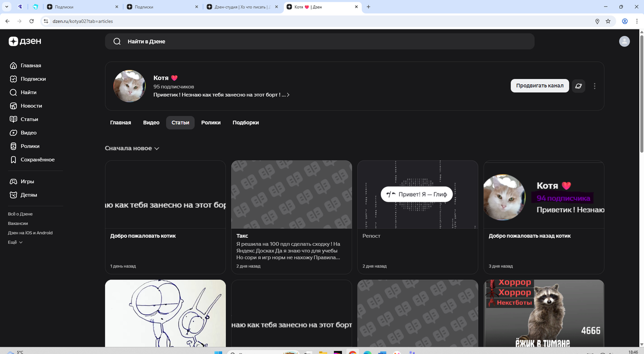Click the browser back arrow
The width and height of the screenshot is (644, 354).
7,21
